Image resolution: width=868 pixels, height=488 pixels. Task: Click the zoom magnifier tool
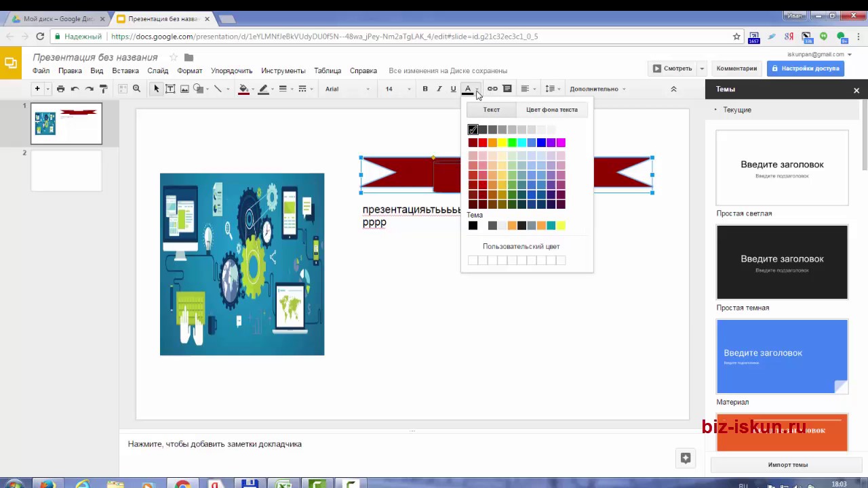point(136,89)
